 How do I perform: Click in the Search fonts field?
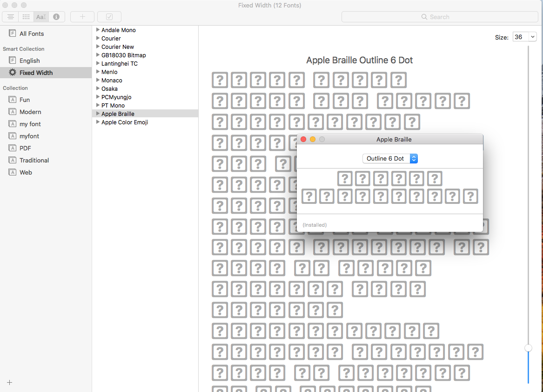439,17
